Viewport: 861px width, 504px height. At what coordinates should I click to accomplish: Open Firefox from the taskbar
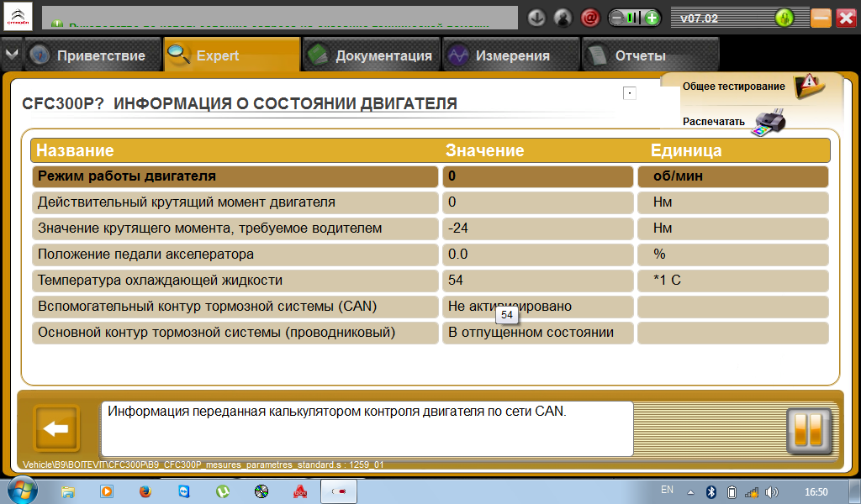coord(145,491)
